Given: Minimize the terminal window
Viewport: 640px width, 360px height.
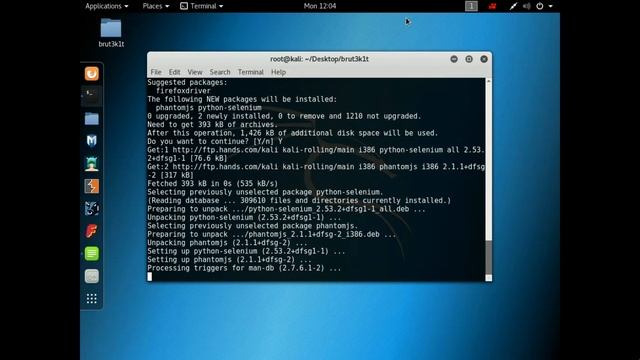Looking at the screenshot, I should tap(454, 59).
